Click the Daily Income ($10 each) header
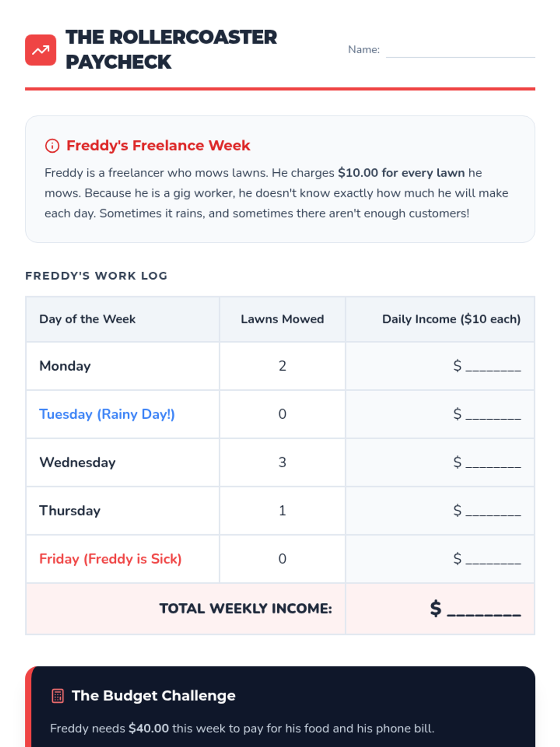This screenshot has width=560, height=747. (451, 319)
